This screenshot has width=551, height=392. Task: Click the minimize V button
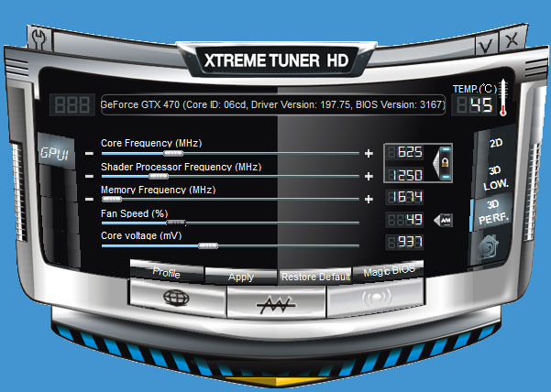point(486,44)
